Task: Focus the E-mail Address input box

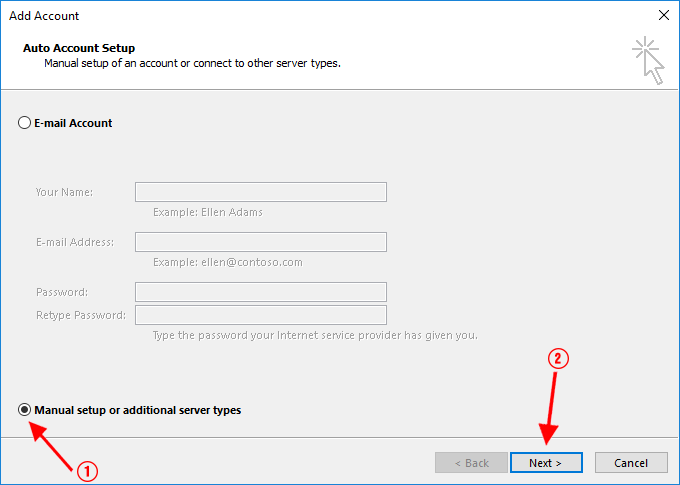Action: click(261, 242)
